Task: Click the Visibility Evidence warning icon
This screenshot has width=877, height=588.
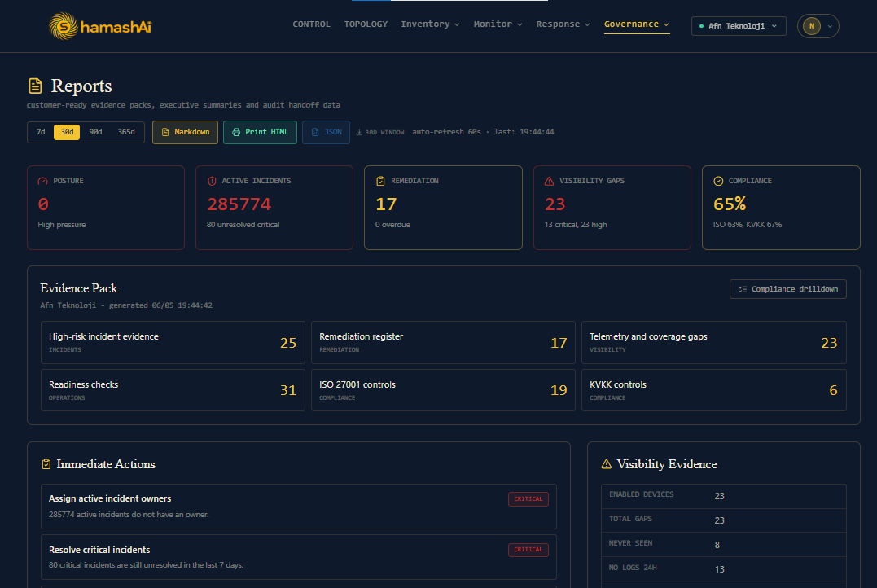Action: 607,463
